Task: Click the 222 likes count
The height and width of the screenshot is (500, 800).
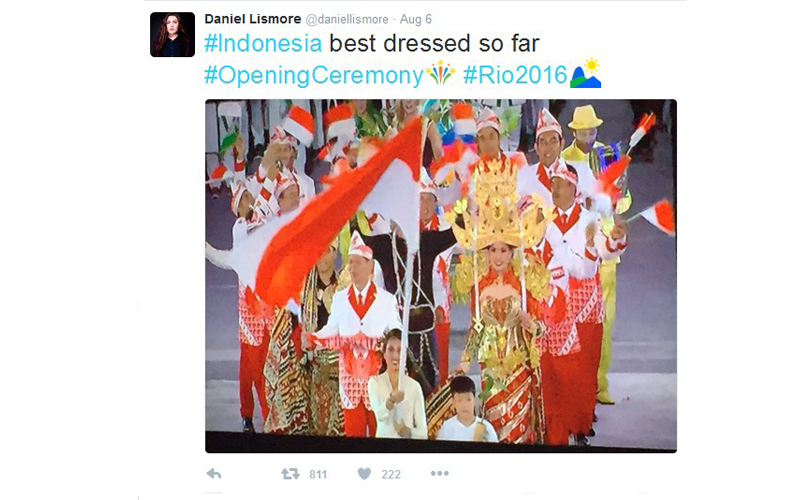Action: tap(391, 474)
